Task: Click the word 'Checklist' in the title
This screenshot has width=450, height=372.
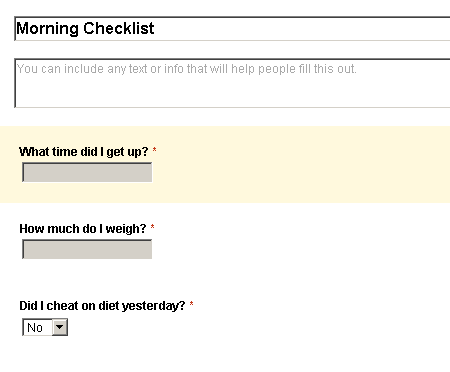Action: click(119, 28)
